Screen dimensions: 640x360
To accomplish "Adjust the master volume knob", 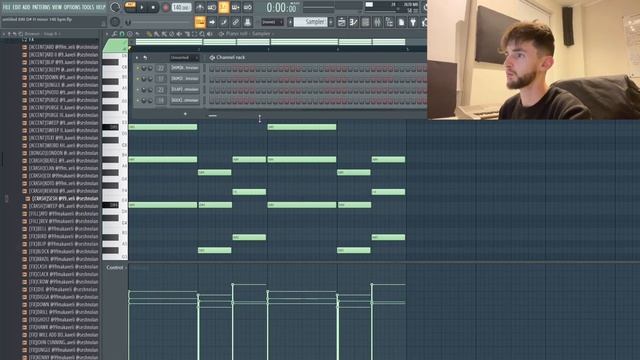I will coord(115,7).
